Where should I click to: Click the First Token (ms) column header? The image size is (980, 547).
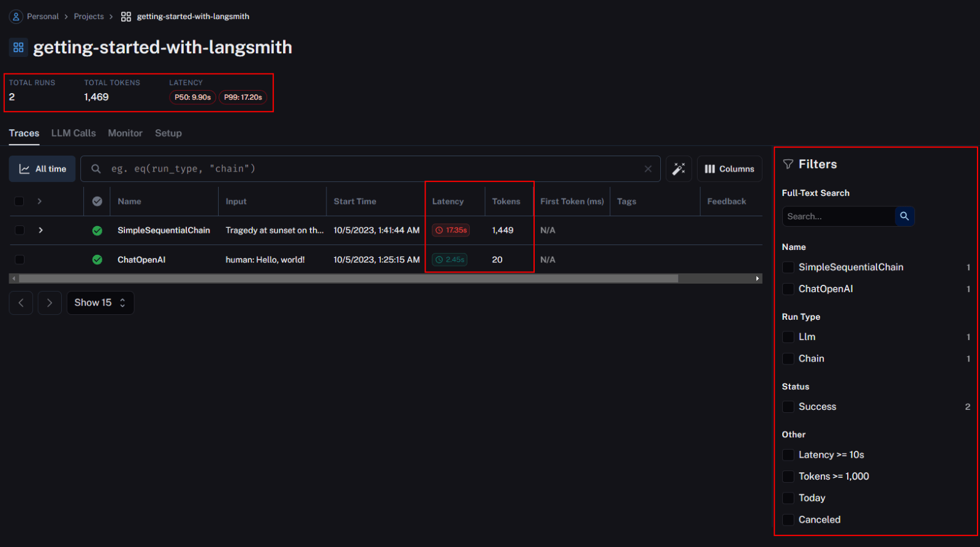click(x=572, y=201)
